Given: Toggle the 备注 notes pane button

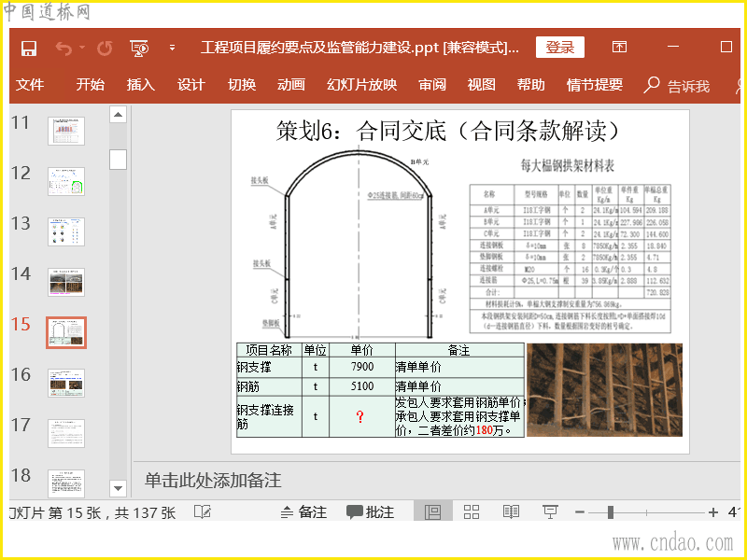Looking at the screenshot, I should [303, 512].
